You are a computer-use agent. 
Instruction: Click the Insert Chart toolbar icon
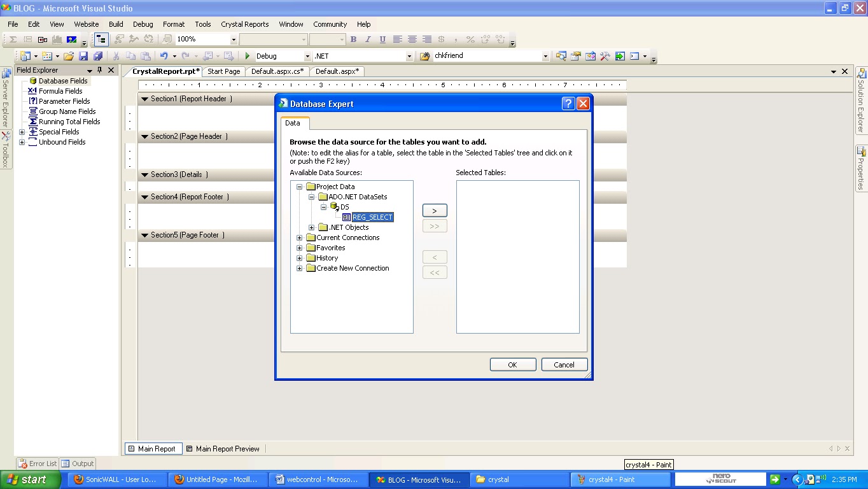57,39
